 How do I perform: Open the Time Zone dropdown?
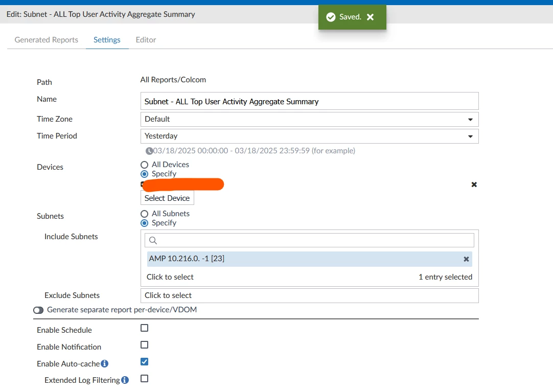[x=309, y=119]
